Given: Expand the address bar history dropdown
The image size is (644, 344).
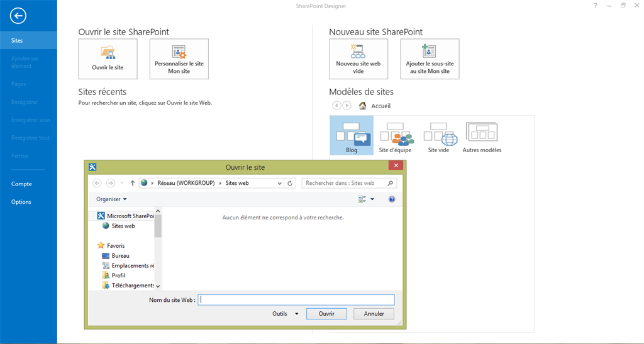Looking at the screenshot, I should click(x=279, y=183).
